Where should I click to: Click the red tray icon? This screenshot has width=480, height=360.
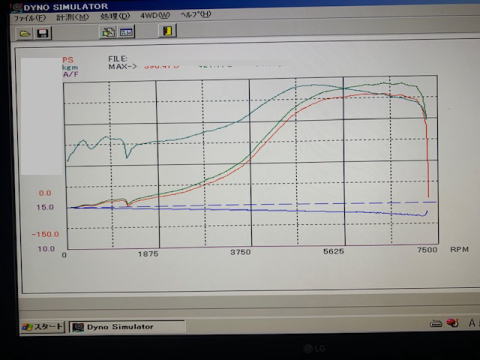[x=453, y=323]
